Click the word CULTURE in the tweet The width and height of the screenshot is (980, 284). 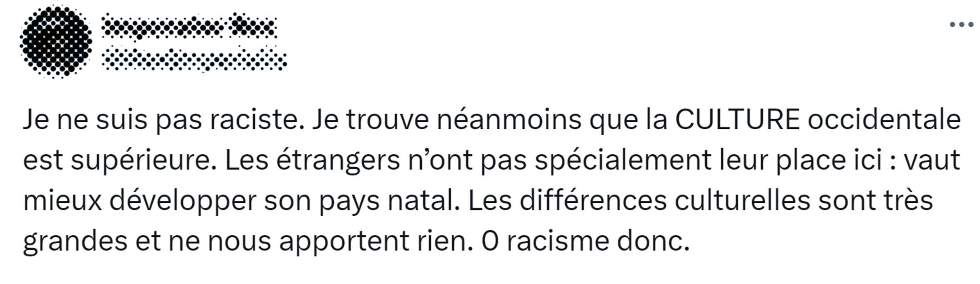(737, 119)
